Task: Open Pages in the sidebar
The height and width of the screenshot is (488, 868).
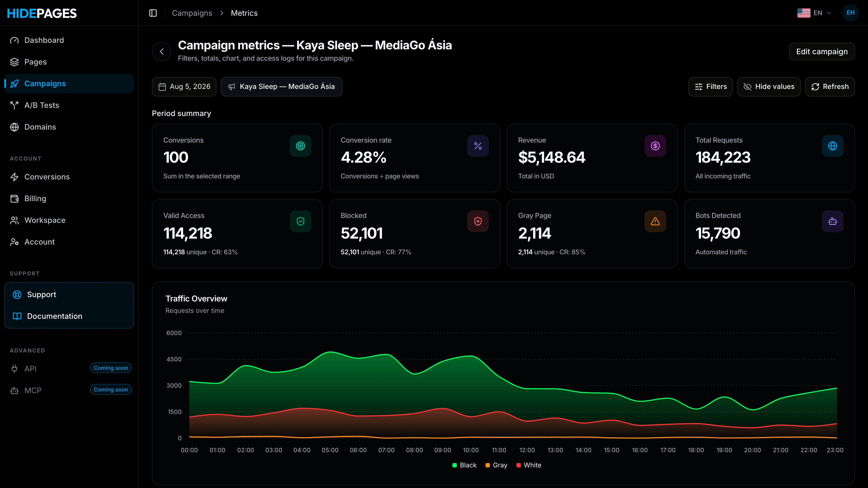Action: 69,62
